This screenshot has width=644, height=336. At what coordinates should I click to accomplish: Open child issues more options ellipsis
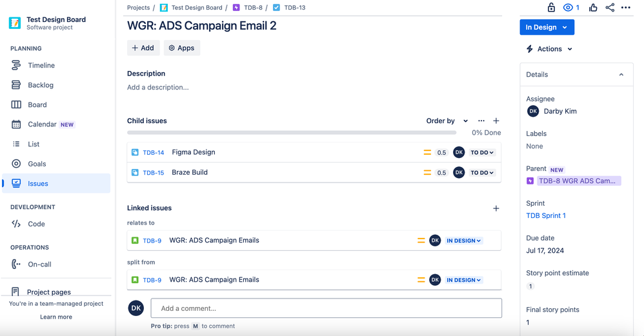(481, 121)
